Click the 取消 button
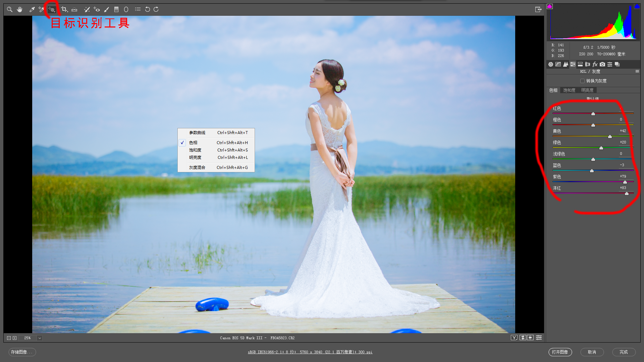The width and height of the screenshot is (644, 362). (x=592, y=352)
